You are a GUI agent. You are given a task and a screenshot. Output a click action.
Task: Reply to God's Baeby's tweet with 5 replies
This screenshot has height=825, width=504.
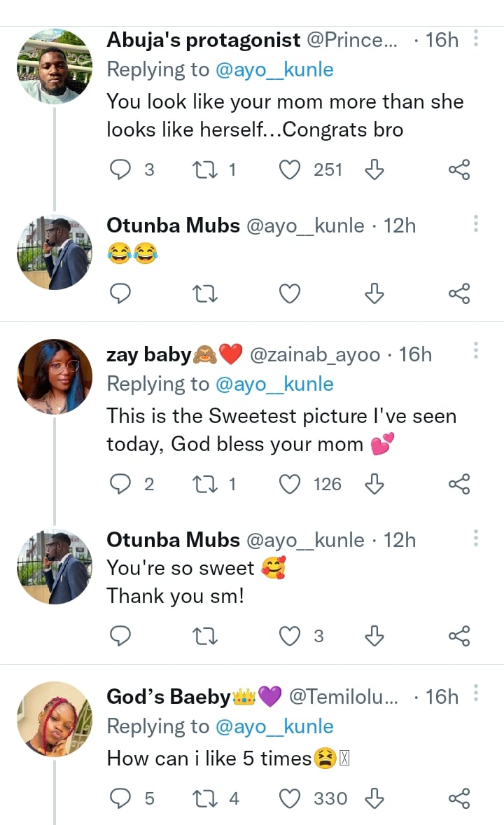(121, 798)
